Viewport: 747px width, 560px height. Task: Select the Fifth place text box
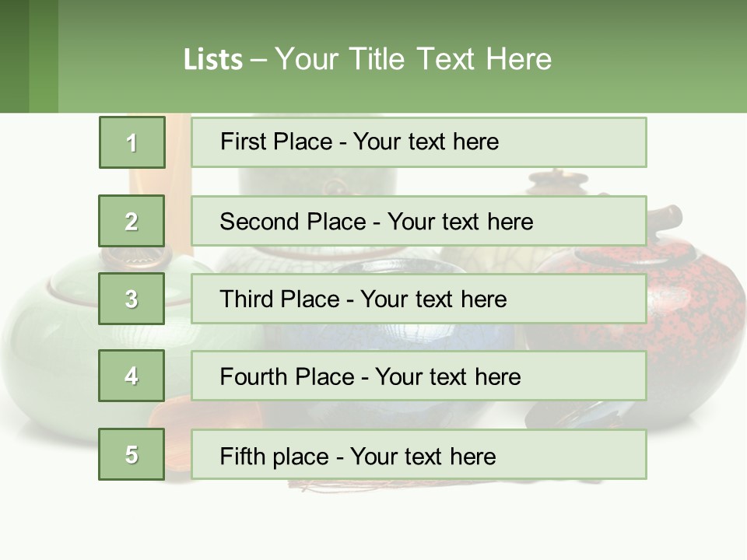419,455
